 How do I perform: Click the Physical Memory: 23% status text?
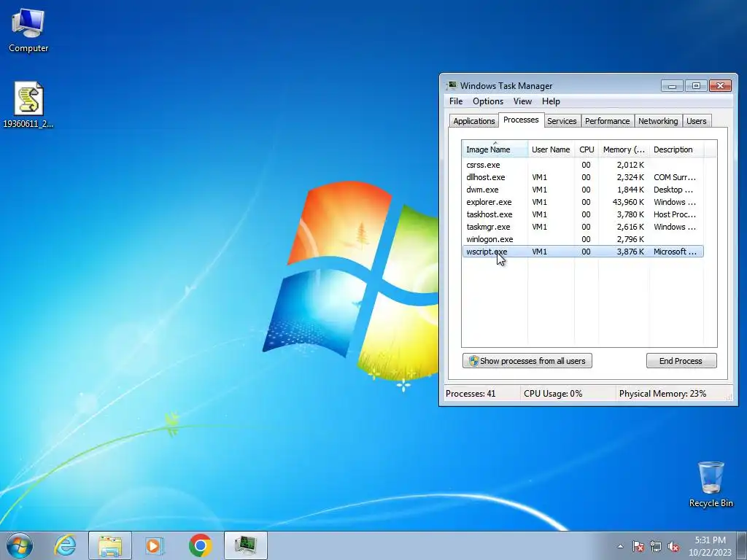662,394
